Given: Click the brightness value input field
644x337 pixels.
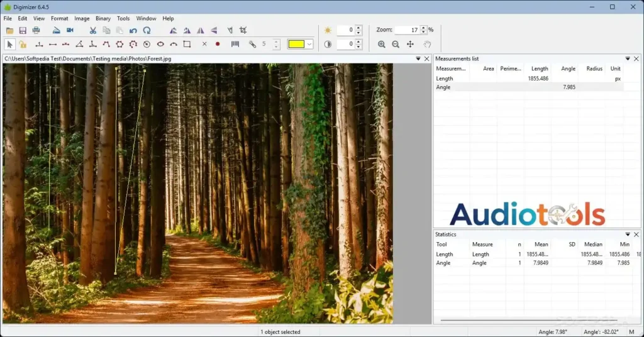Looking at the screenshot, I should pyautogui.click(x=345, y=30).
